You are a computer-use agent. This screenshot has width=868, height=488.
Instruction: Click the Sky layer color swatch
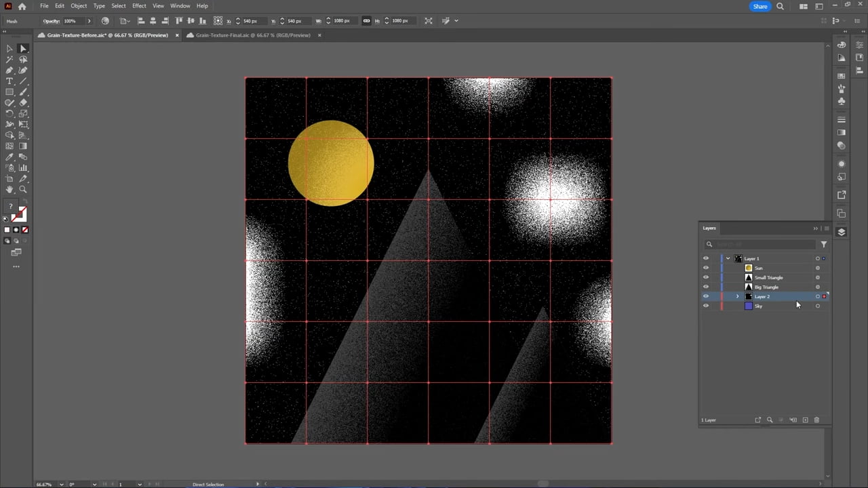point(749,306)
